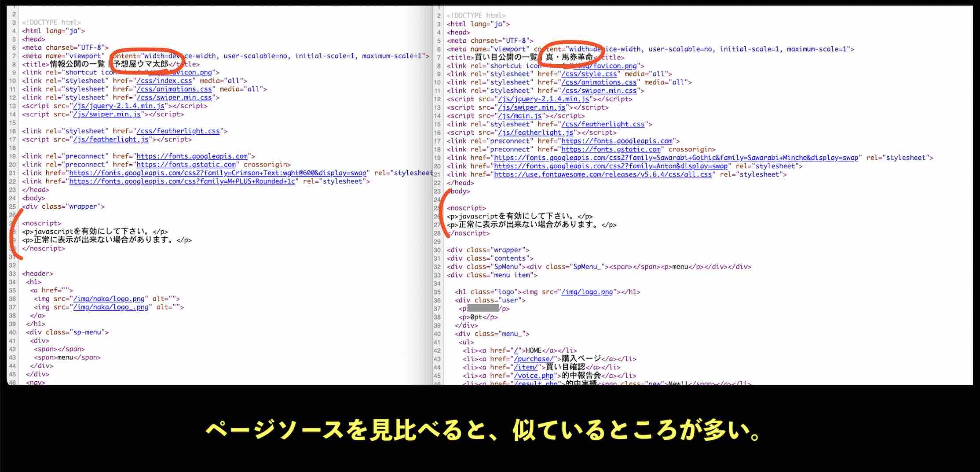Open the /purchase/ link labeled 購入ページ

pyautogui.click(x=533, y=359)
